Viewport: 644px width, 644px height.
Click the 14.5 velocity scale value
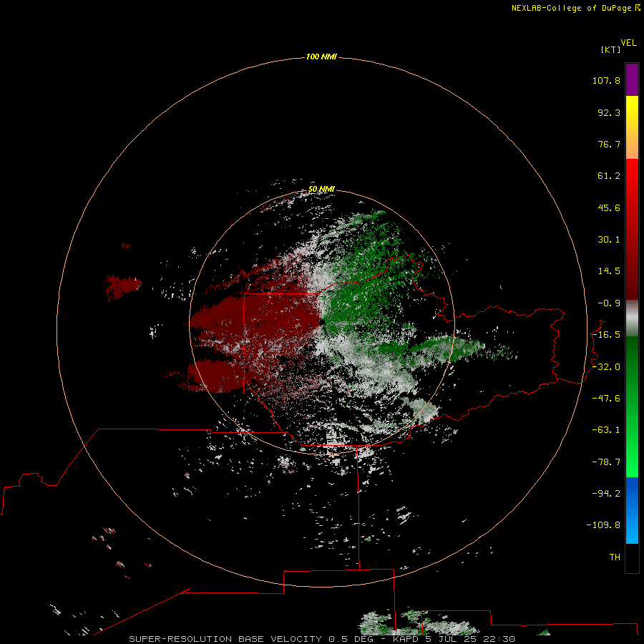point(609,271)
